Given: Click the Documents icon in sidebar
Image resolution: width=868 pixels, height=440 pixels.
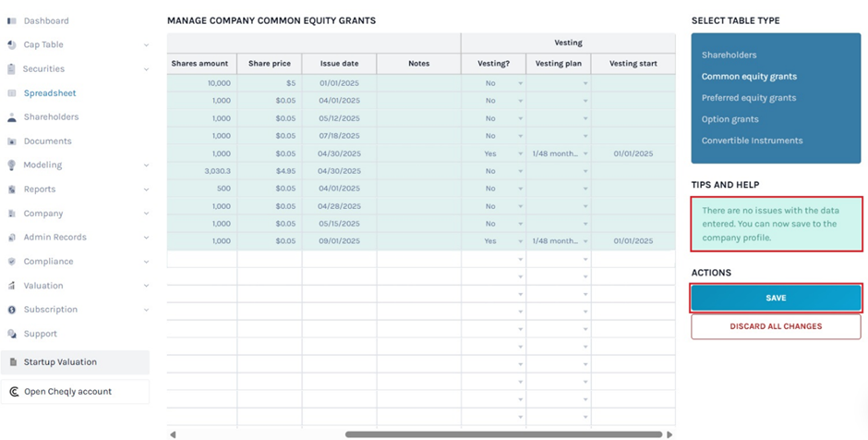Looking at the screenshot, I should pyautogui.click(x=12, y=141).
